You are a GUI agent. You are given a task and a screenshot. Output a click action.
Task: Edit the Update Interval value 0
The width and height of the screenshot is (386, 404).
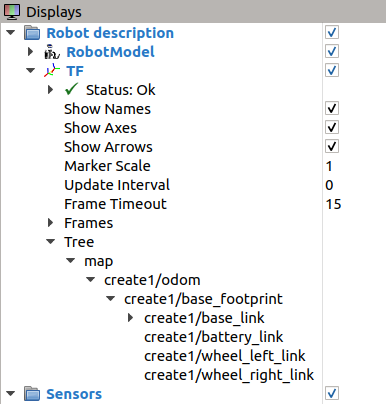(x=329, y=185)
